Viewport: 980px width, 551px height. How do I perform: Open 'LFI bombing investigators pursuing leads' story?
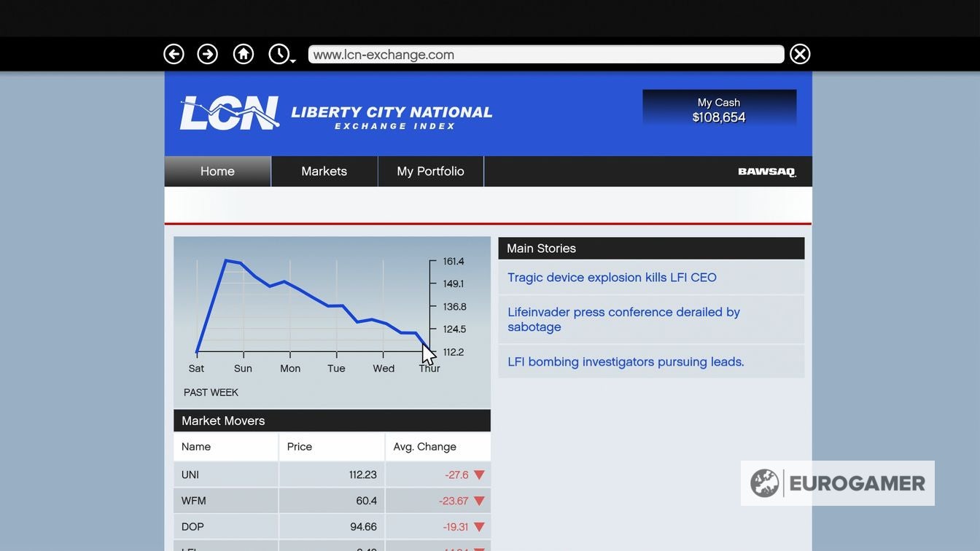pyautogui.click(x=626, y=362)
